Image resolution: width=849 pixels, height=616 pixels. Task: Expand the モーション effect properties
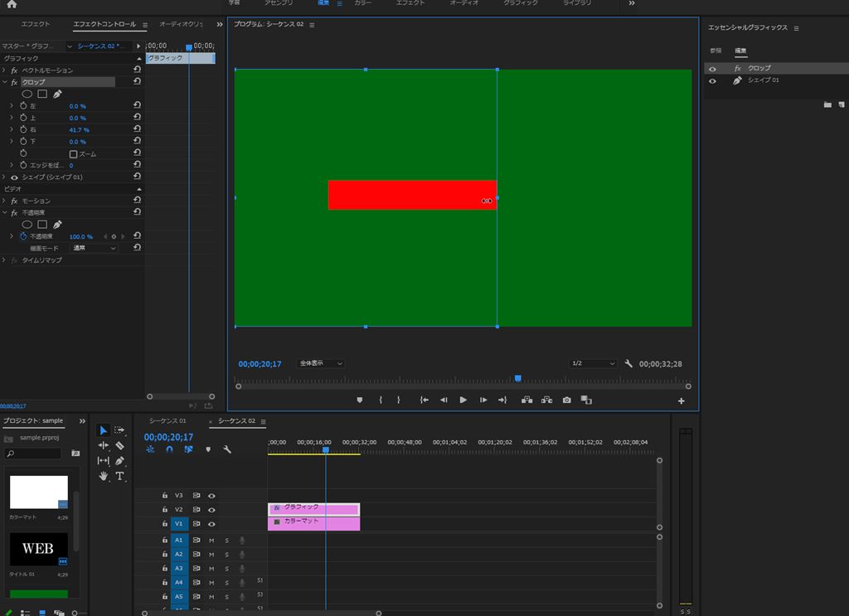coord(5,201)
